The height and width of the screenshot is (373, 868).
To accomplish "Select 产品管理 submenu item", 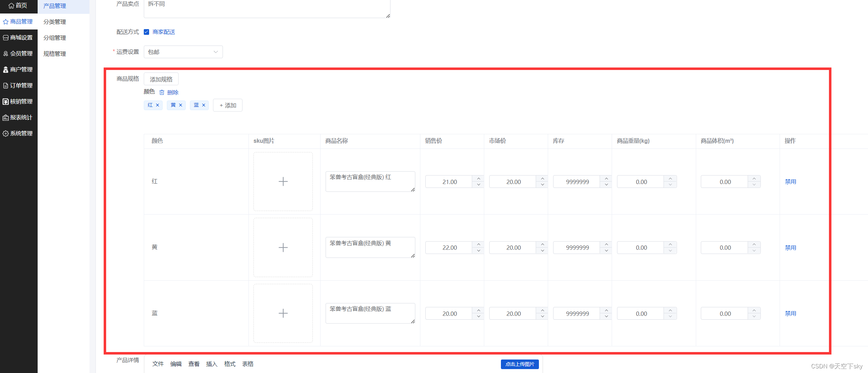I will pyautogui.click(x=63, y=6).
